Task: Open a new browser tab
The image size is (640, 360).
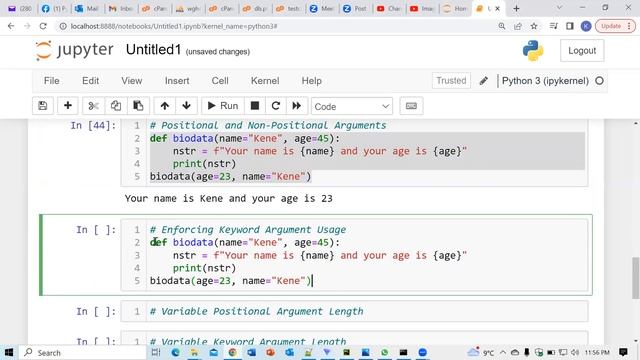Action: point(516,8)
